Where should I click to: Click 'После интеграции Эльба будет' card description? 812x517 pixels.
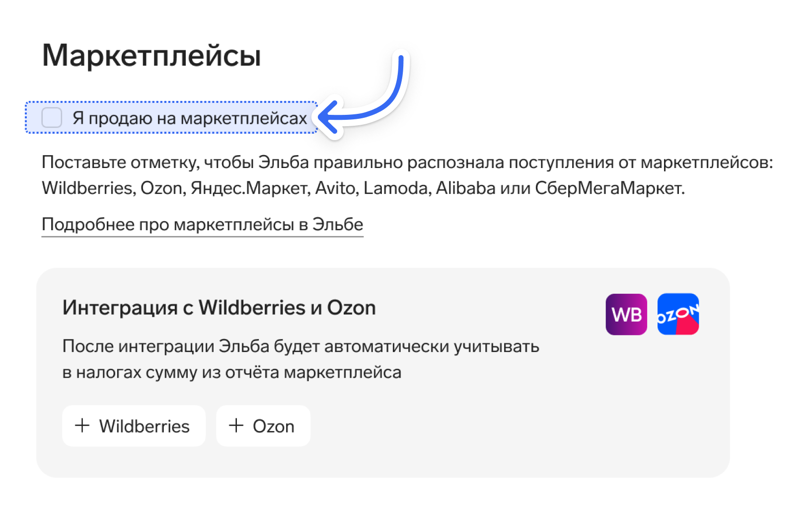click(301, 359)
